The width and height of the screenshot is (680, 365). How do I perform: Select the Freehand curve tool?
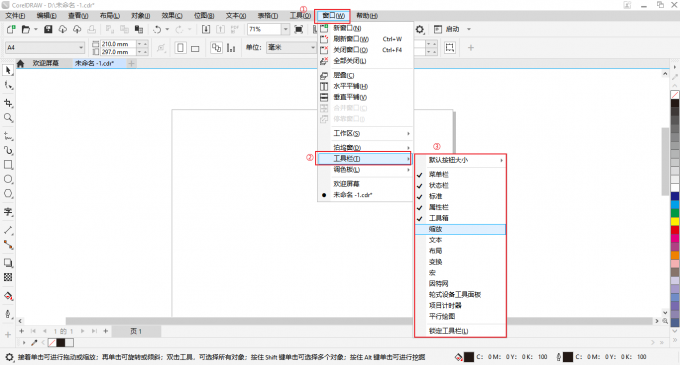point(8,136)
